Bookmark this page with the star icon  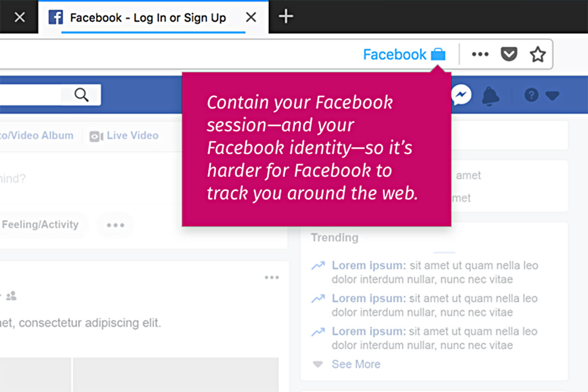point(538,54)
